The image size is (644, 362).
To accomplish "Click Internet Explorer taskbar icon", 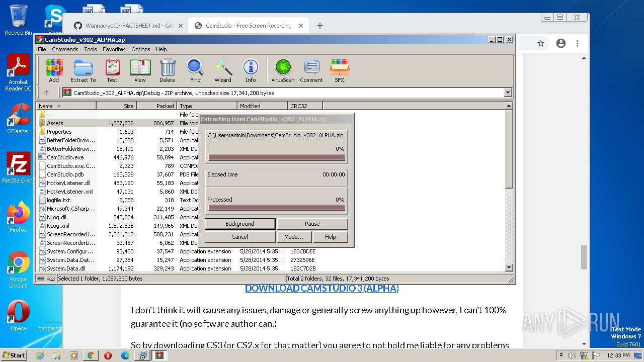I will point(40,355).
